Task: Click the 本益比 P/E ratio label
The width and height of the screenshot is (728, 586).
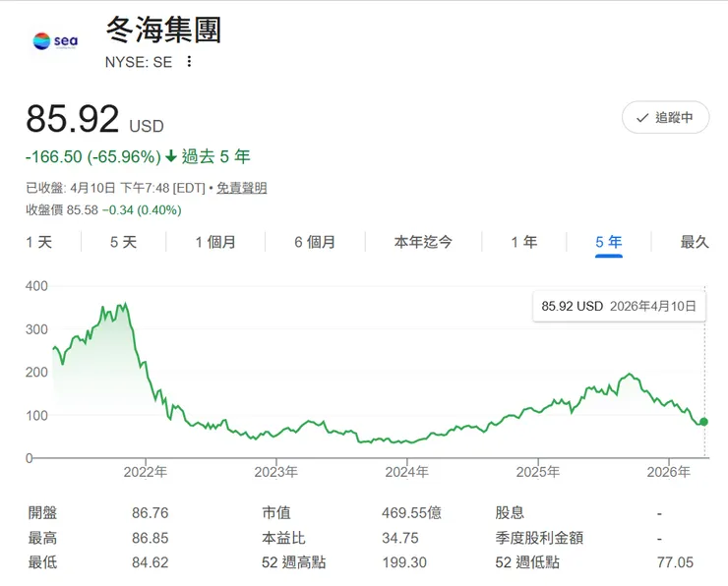Action: click(283, 538)
